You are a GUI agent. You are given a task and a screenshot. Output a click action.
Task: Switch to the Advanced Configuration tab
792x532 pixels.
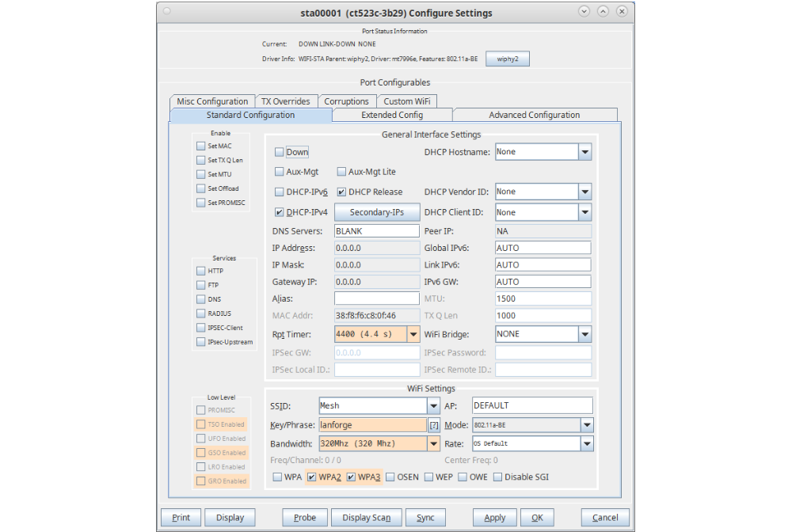click(534, 116)
